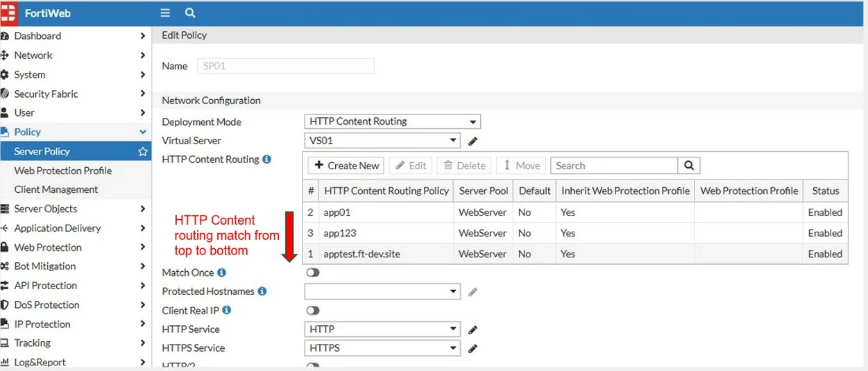Select the app123 routing policy row
Image resolution: width=868 pixels, height=371 pixels.
coord(575,233)
